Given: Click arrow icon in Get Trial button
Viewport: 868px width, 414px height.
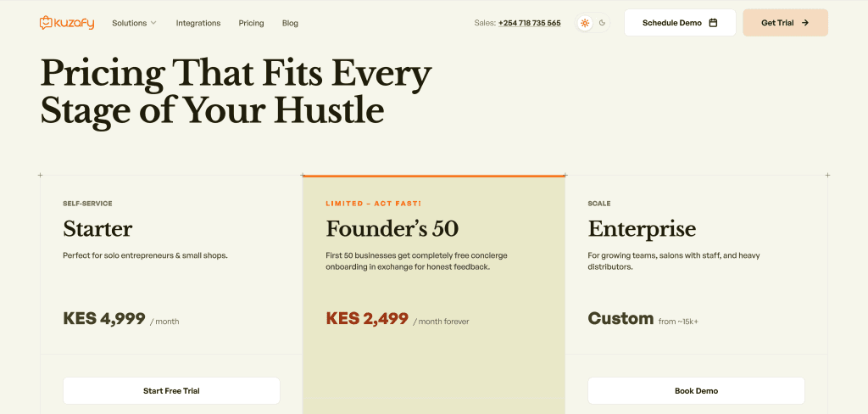Looking at the screenshot, I should [x=804, y=23].
